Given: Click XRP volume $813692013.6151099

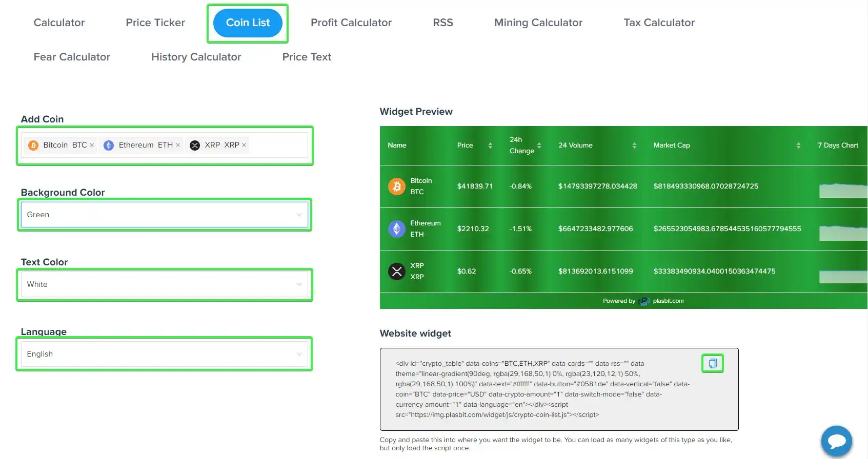Looking at the screenshot, I should click(x=595, y=272).
